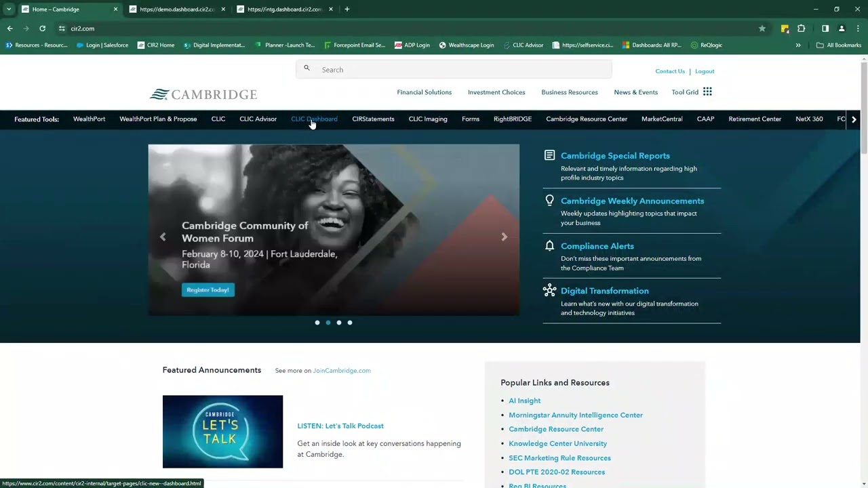Open Financial Solutions menu
868x488 pixels.
pos(424,92)
